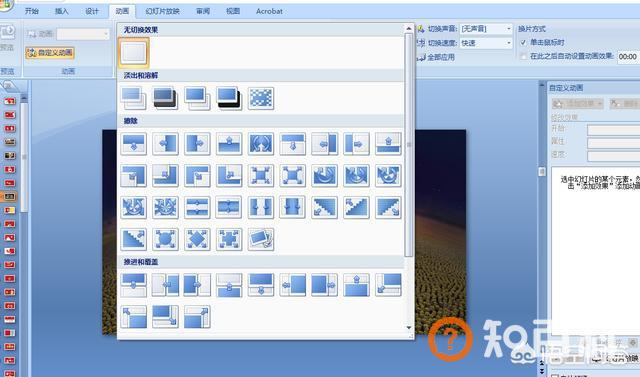Choose the dissolve checkered transition icon
Image resolution: width=640 pixels, height=377 pixels.
[261, 98]
